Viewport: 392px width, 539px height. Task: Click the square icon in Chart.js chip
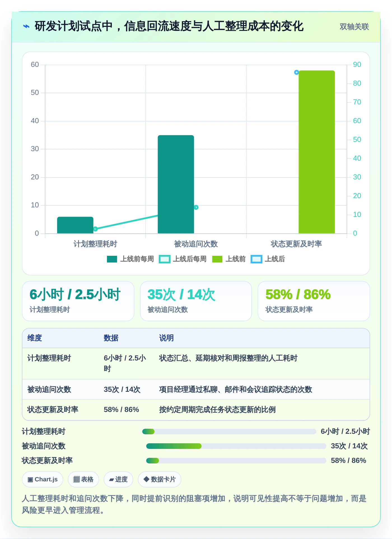30,480
